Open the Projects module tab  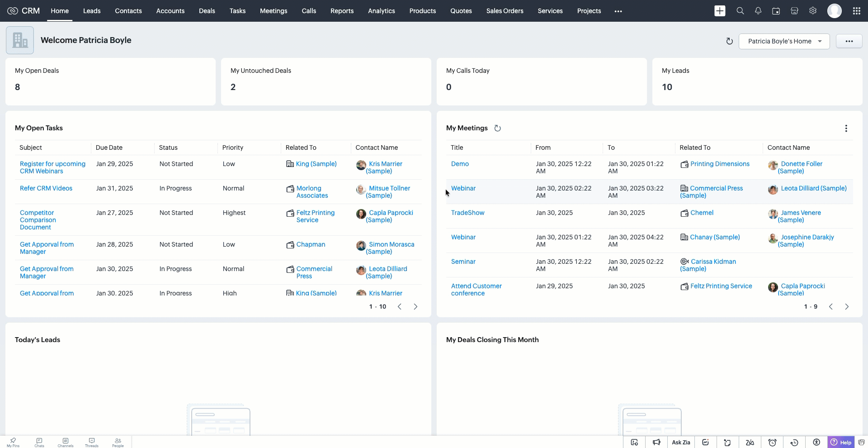(x=589, y=11)
